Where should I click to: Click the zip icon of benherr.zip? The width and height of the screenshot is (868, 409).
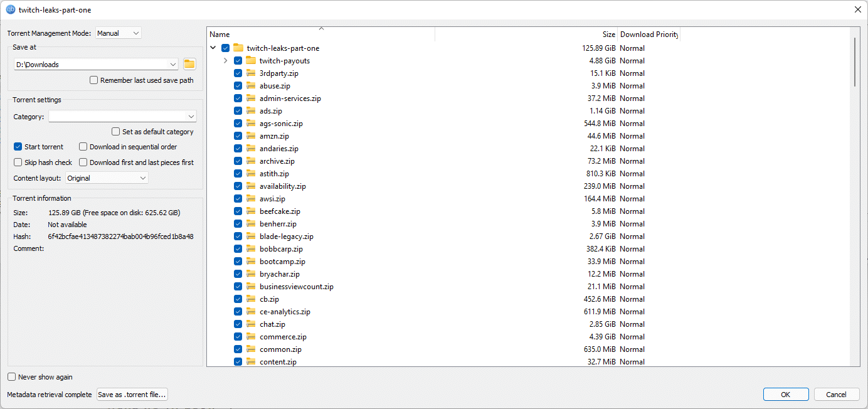(x=251, y=223)
